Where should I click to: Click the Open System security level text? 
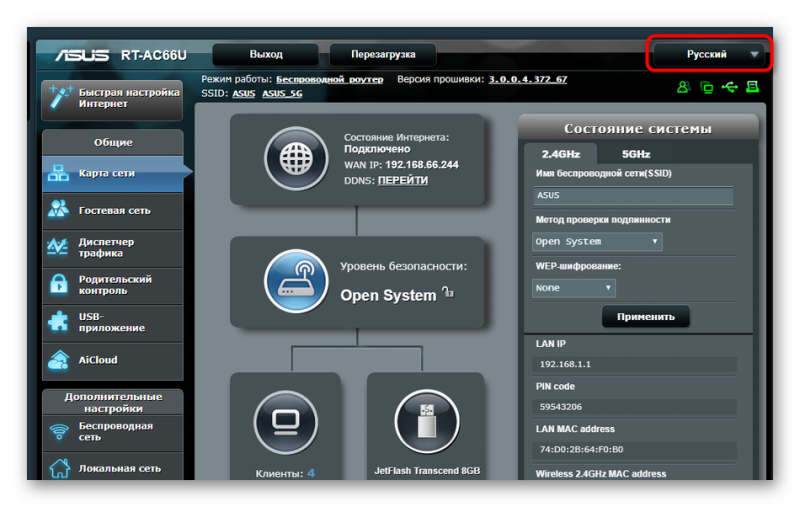tap(388, 296)
